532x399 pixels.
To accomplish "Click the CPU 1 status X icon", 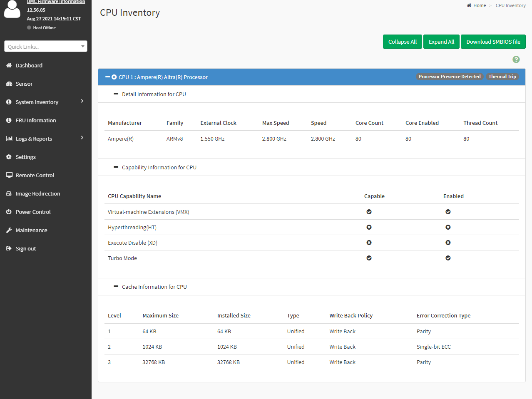I will coord(114,77).
